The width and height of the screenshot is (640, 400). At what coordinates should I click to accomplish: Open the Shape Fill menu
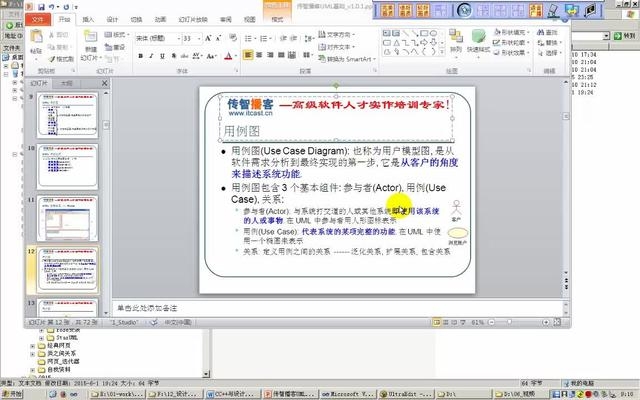[x=511, y=32]
